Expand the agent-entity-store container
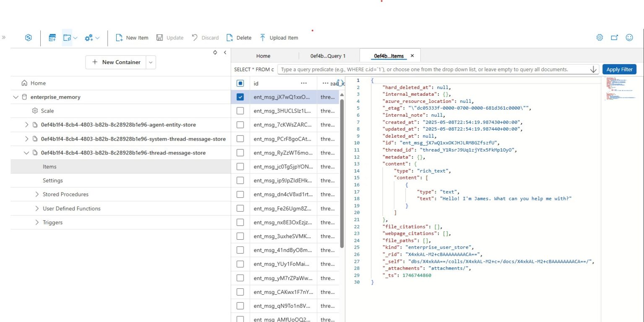The height and width of the screenshot is (322, 644). coord(27,125)
